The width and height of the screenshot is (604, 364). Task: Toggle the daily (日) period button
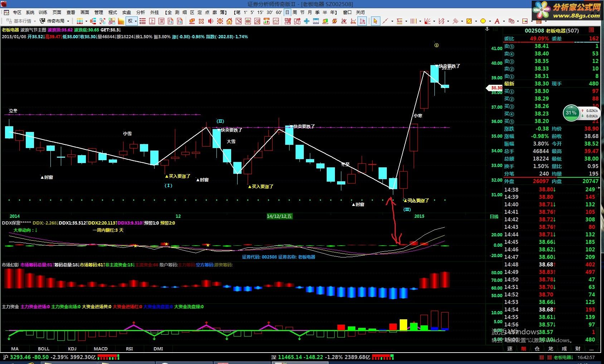[x=287, y=12]
